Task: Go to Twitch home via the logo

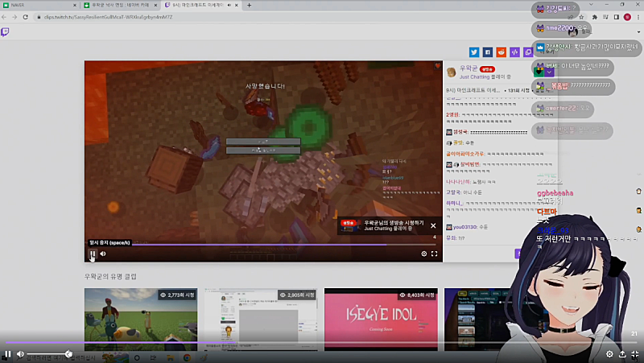Action: pyautogui.click(x=5, y=32)
